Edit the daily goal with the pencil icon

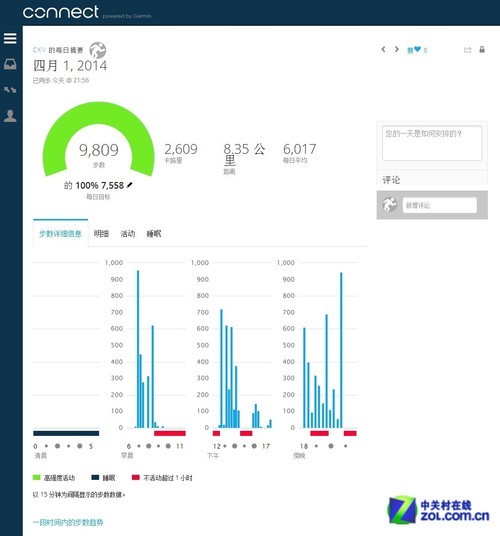tap(130, 185)
